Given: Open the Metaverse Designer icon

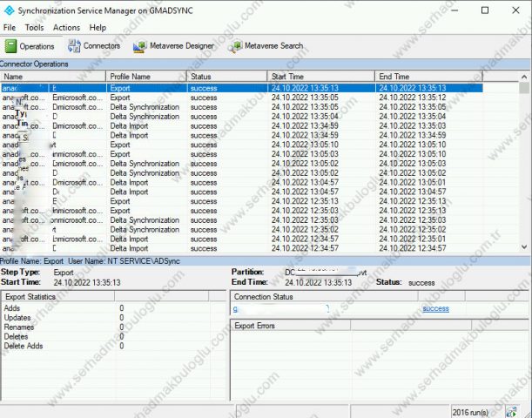Looking at the screenshot, I should [x=140, y=46].
